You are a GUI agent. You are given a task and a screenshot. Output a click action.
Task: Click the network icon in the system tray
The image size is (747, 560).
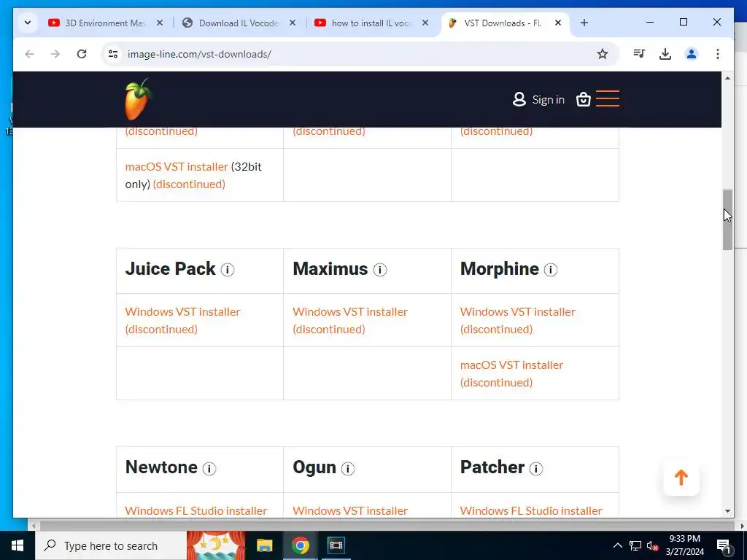(635, 545)
